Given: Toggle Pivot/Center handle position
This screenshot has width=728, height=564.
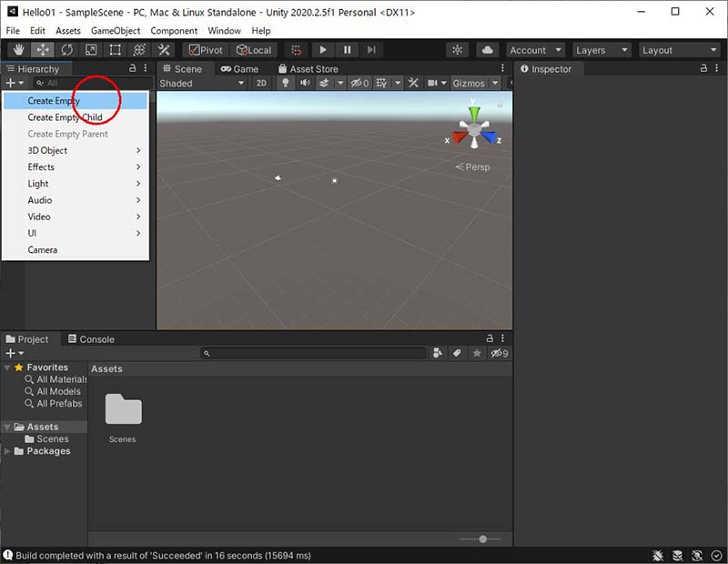Looking at the screenshot, I should (207, 50).
